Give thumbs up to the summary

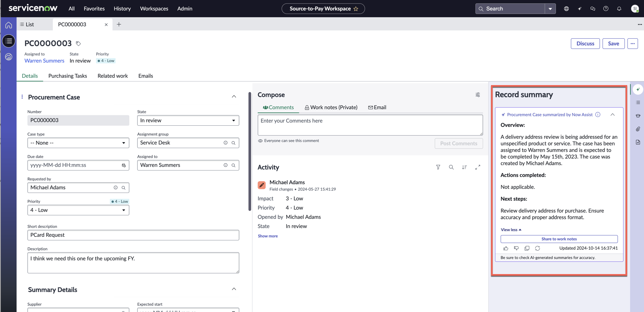click(506, 248)
